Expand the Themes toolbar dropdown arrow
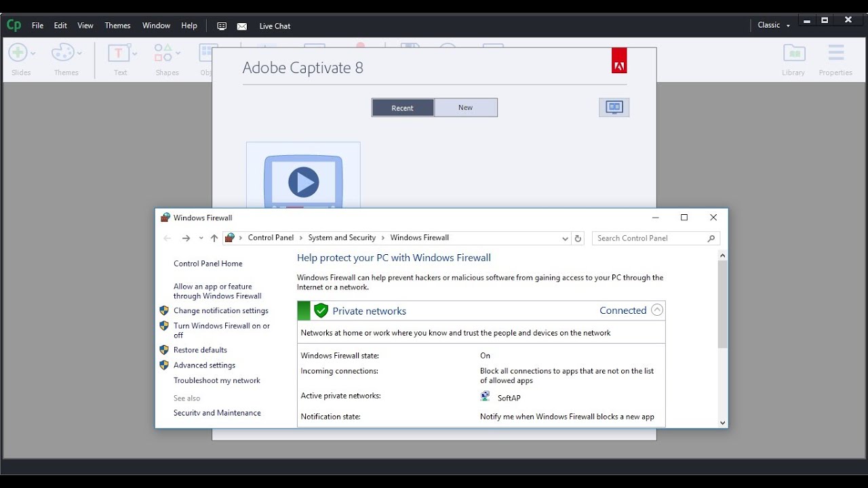The height and width of the screenshot is (488, 868). 79,54
